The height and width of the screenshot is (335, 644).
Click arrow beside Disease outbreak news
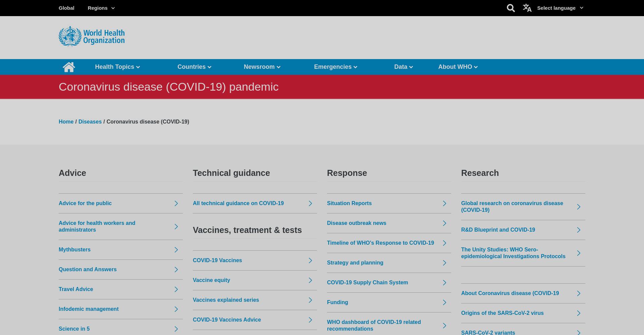(444, 223)
